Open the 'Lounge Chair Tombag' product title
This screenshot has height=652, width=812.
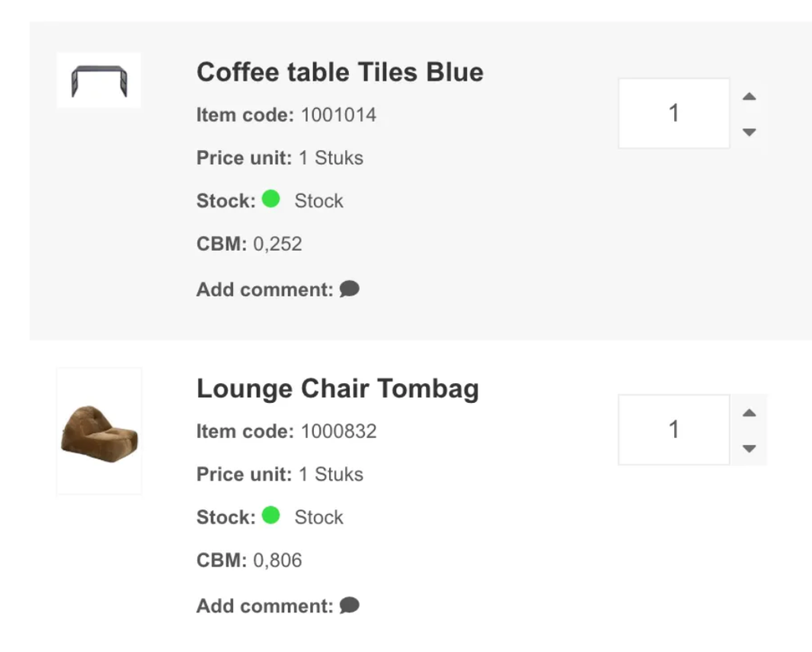(337, 389)
